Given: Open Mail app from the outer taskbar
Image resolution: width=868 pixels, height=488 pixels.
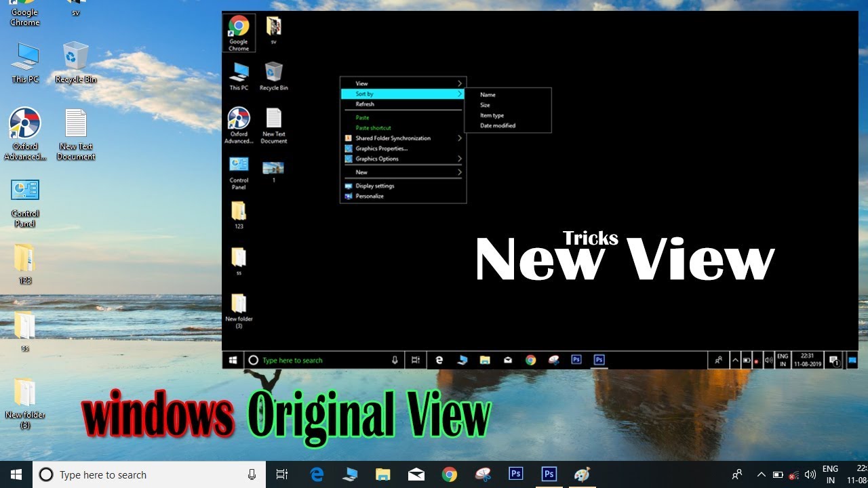Looking at the screenshot, I should coord(416,475).
